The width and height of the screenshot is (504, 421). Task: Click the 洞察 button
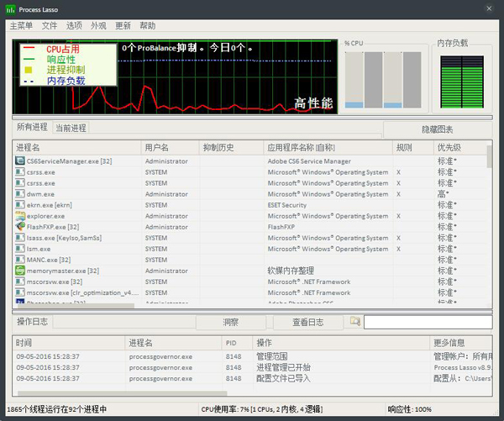coord(231,322)
